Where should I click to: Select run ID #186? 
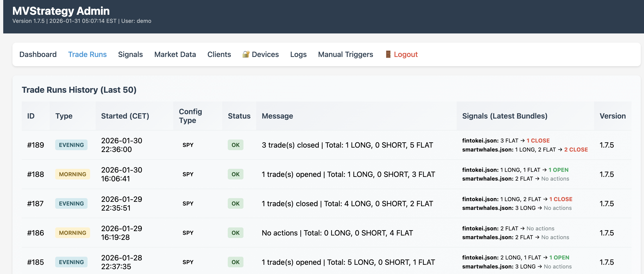(35, 232)
